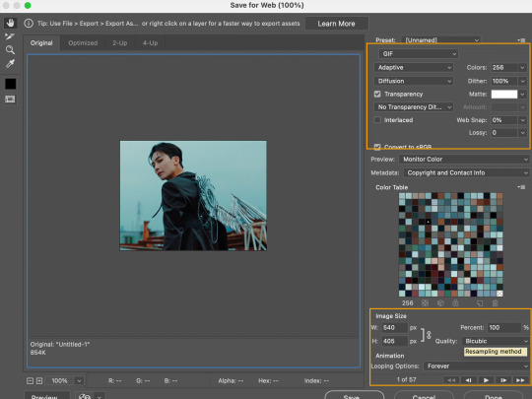Select the Eyedropper tool

pyautogui.click(x=10, y=63)
